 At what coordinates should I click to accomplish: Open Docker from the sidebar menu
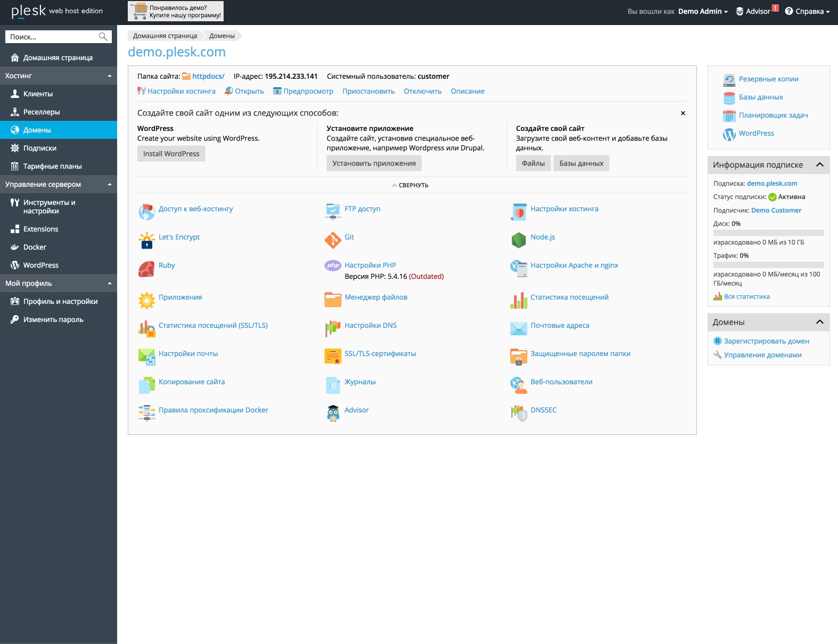point(35,247)
